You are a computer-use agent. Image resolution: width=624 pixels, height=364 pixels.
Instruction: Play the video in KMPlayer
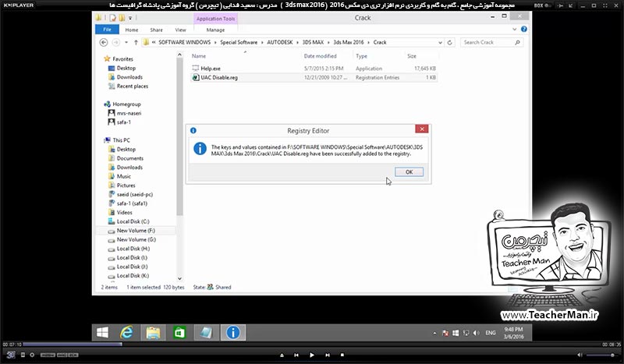tap(311, 355)
